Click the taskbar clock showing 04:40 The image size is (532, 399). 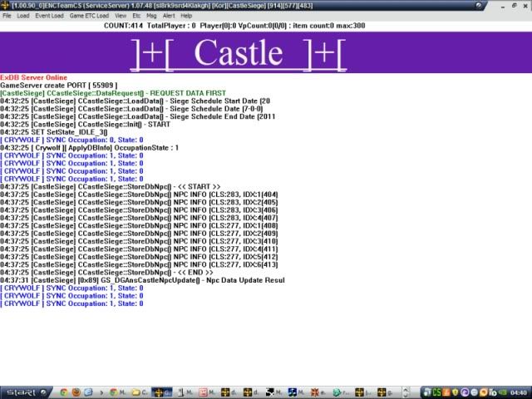pos(518,392)
